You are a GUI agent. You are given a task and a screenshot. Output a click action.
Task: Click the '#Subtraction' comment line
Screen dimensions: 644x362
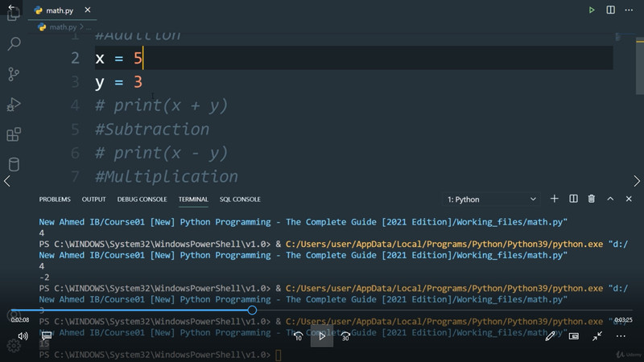coord(152,130)
